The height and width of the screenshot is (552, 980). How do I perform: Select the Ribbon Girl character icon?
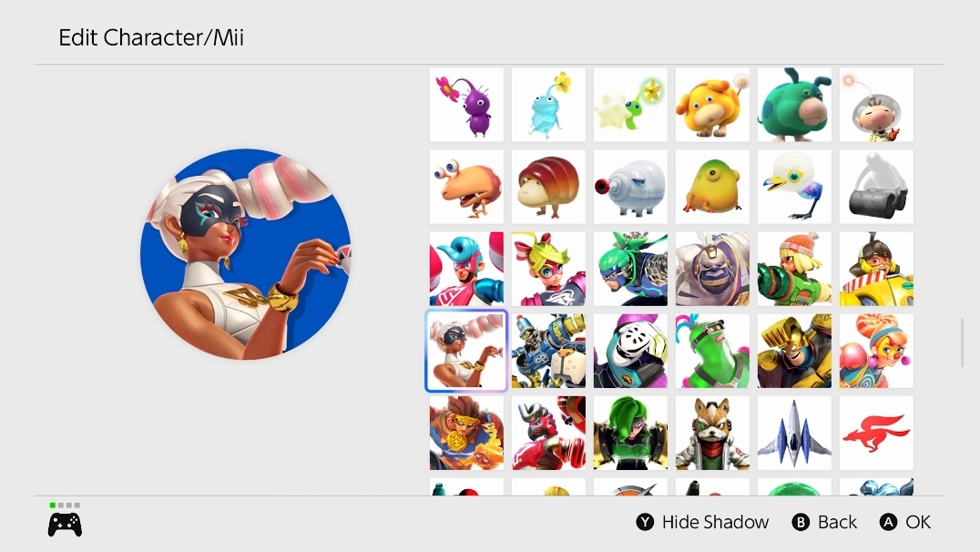[548, 269]
